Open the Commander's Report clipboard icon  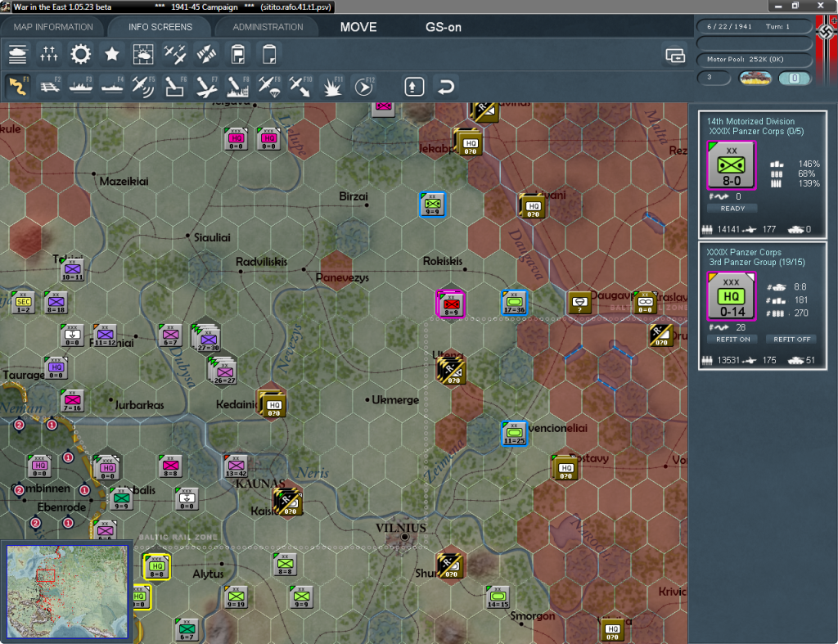[238, 54]
